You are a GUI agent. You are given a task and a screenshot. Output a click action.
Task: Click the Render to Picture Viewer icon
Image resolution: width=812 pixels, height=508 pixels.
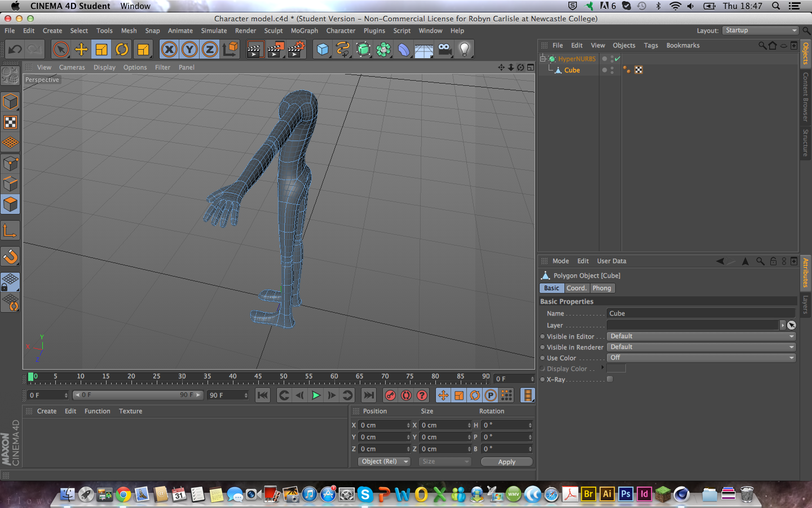pos(276,50)
